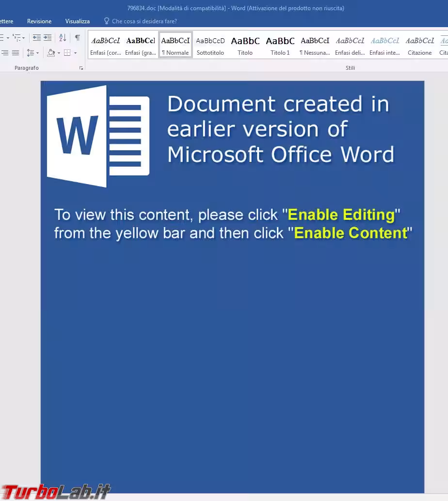This screenshot has width=448, height=501.
Task: Open the Paragrafo dialog launcher
Action: tap(81, 68)
